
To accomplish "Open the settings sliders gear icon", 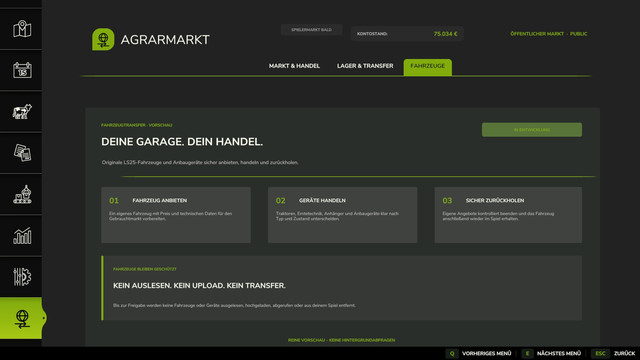I will pos(22,277).
